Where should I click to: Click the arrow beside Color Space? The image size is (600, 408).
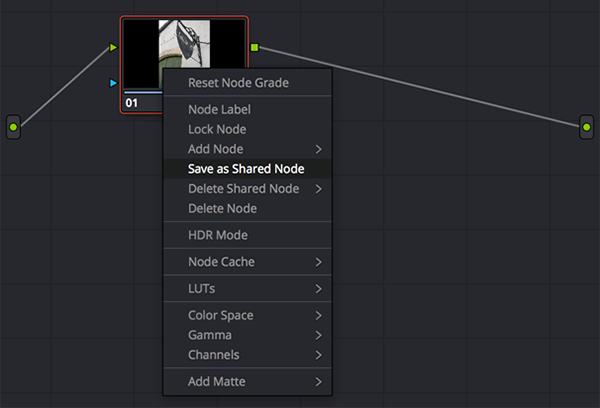point(318,315)
